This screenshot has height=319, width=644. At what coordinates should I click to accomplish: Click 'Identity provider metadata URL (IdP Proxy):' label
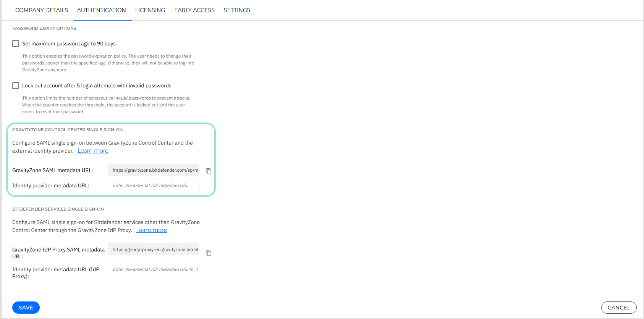coord(56,273)
